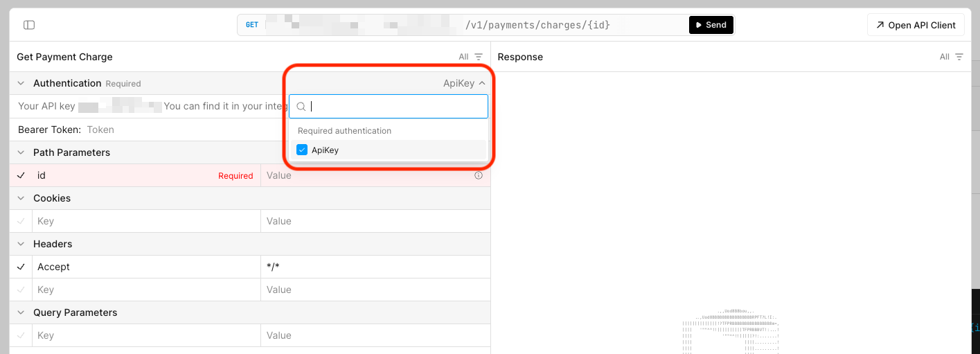
Task: Toggle the id path parameter checkmark
Action: [x=21, y=176]
